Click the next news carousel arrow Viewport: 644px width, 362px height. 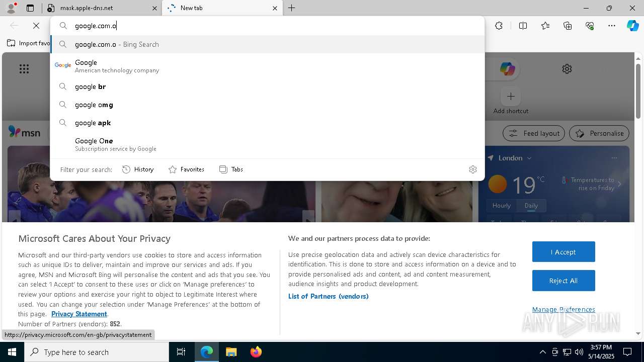tap(308, 217)
